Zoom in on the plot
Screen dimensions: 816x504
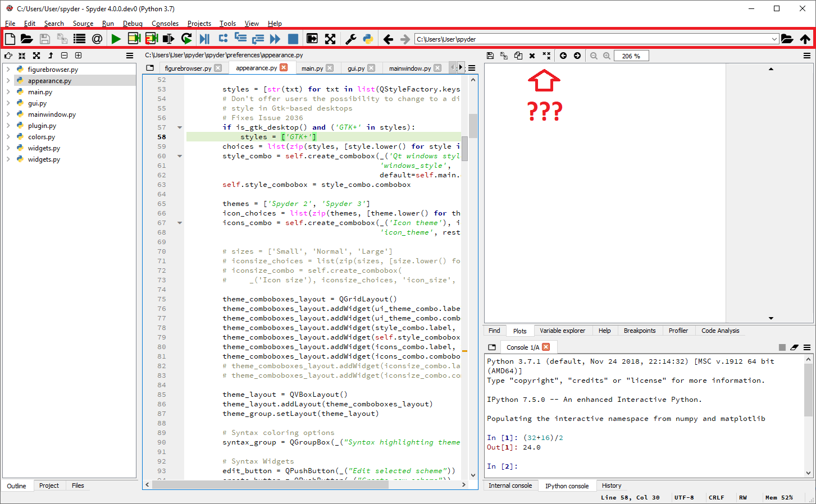tap(607, 56)
